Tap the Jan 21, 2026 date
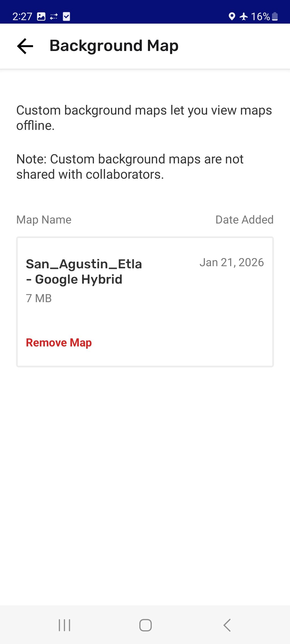 (x=231, y=262)
